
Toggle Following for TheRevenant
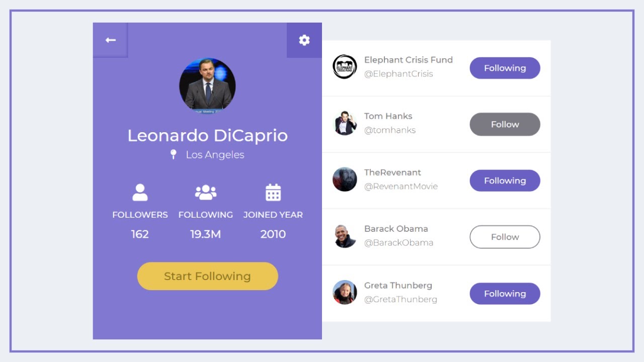(x=505, y=180)
